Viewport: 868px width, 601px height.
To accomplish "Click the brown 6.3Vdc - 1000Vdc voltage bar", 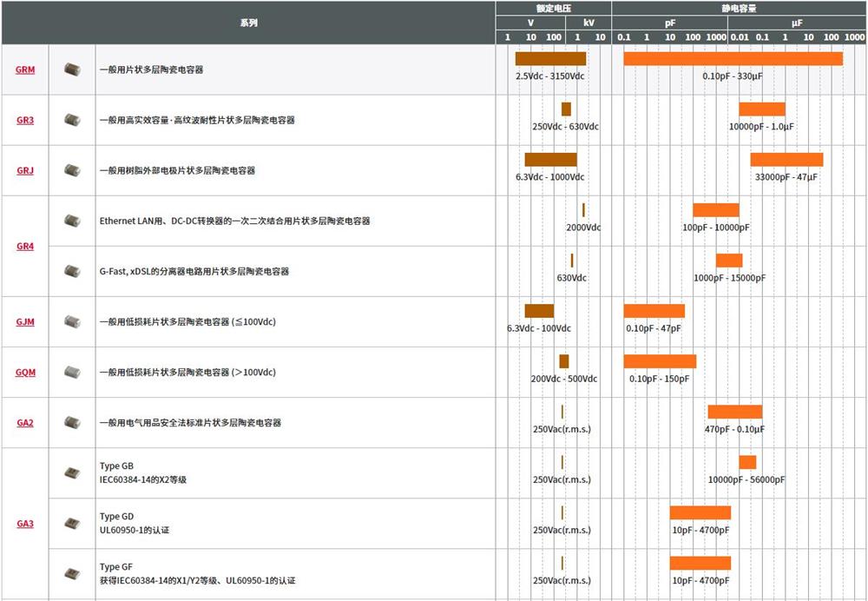I will click(x=550, y=159).
